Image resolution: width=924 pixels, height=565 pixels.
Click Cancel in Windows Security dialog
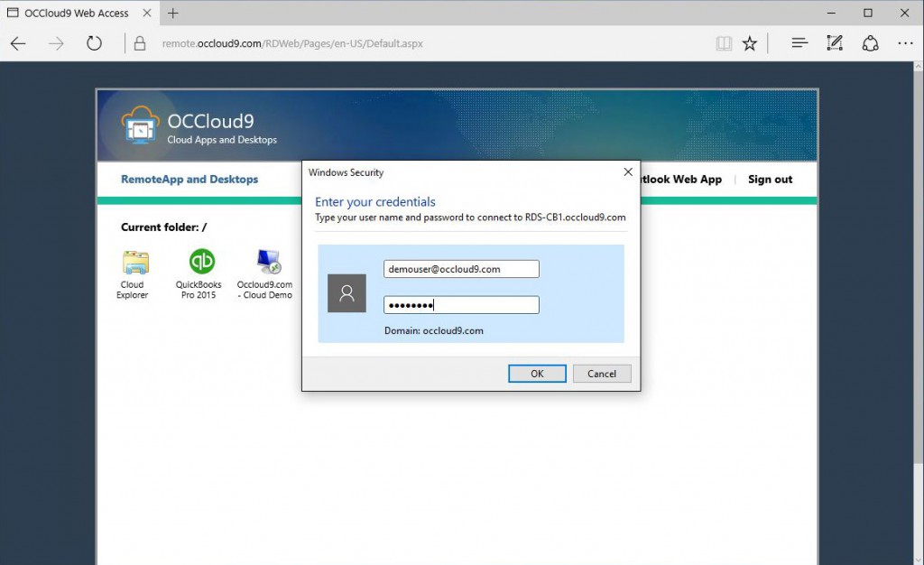(x=602, y=374)
